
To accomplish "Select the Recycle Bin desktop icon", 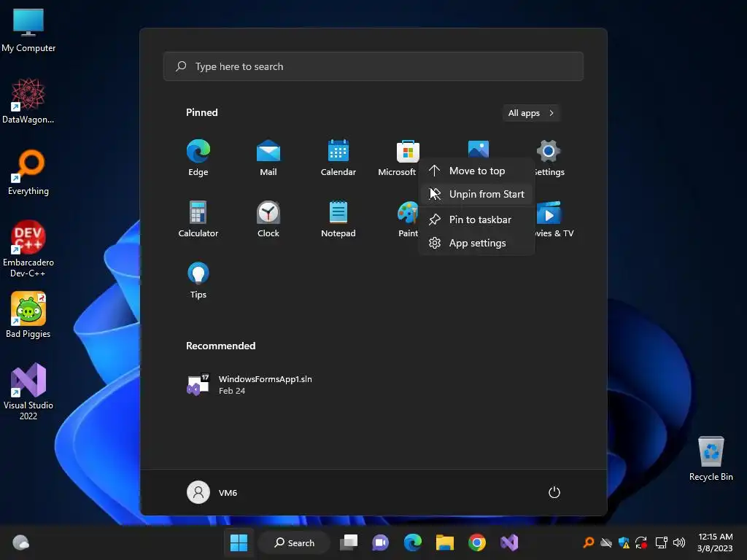I will [711, 459].
